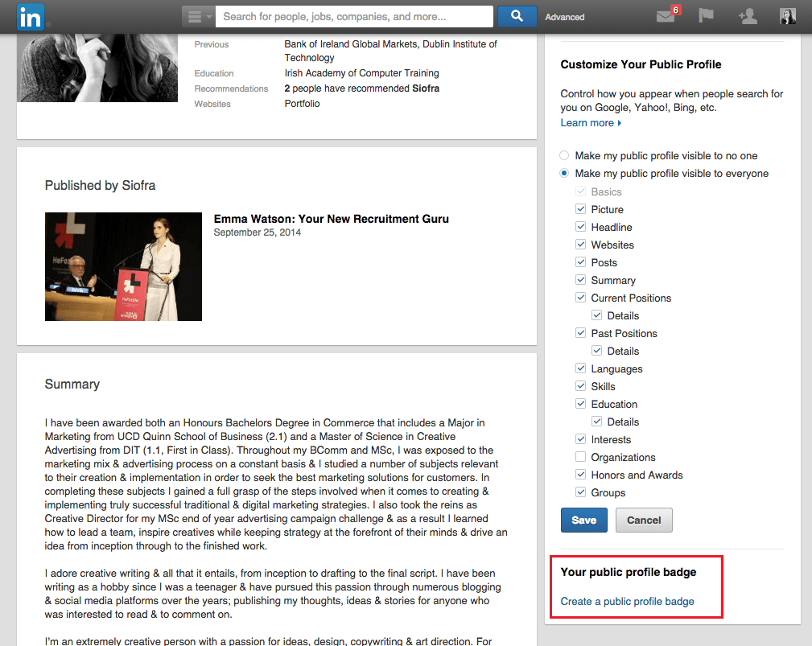Select visible to no one radio
The image size is (812, 646).
564,155
